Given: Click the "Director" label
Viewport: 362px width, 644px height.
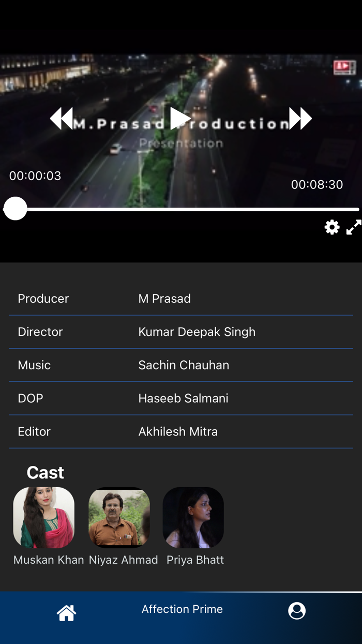Looking at the screenshot, I should [40, 332].
